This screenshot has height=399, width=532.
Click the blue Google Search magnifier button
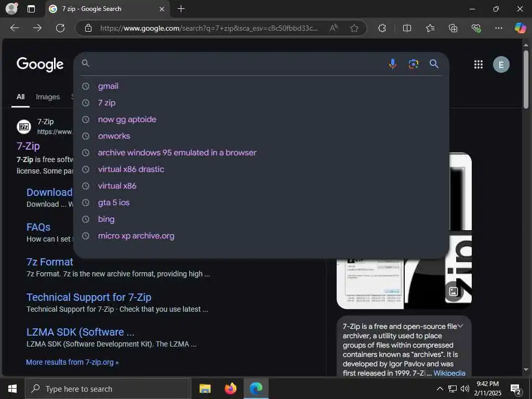434,63
